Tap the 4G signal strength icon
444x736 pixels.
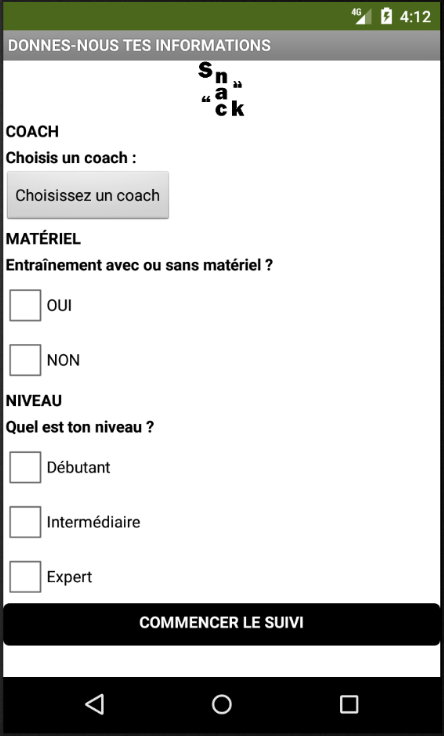click(x=361, y=15)
